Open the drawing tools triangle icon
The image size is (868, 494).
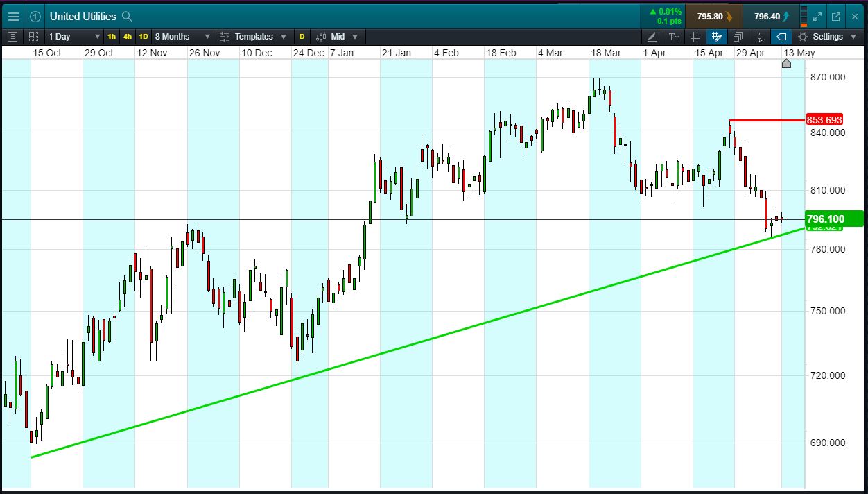coord(652,37)
